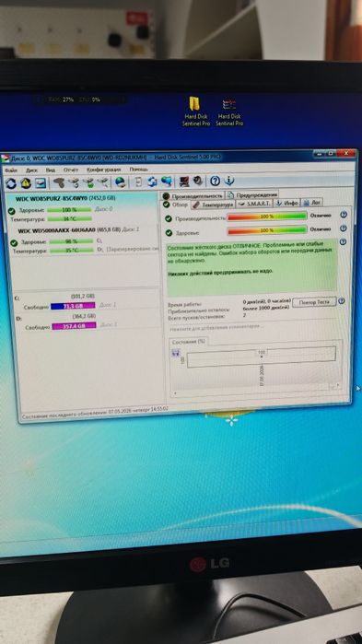This screenshot has height=644, width=362.
Task: Select disk WDC WD85PURZ-85C4WY0 entry
Action: coord(65,198)
